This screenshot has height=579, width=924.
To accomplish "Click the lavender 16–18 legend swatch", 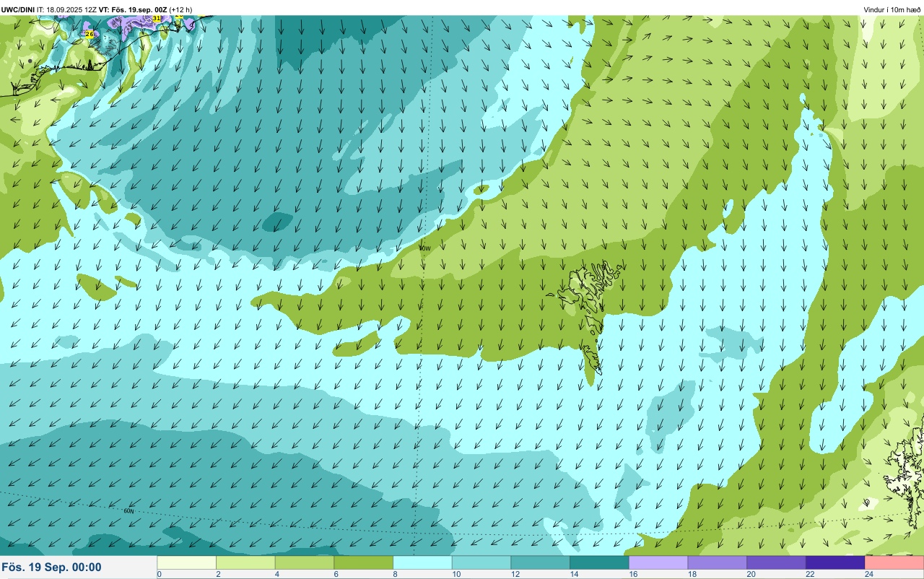I will (x=658, y=562).
